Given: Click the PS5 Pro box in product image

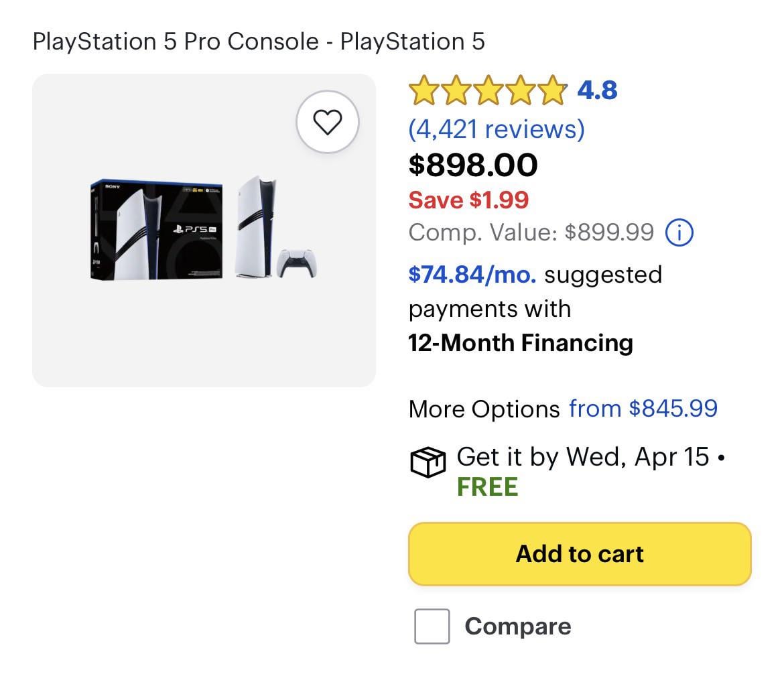Looking at the screenshot, I should click(157, 230).
